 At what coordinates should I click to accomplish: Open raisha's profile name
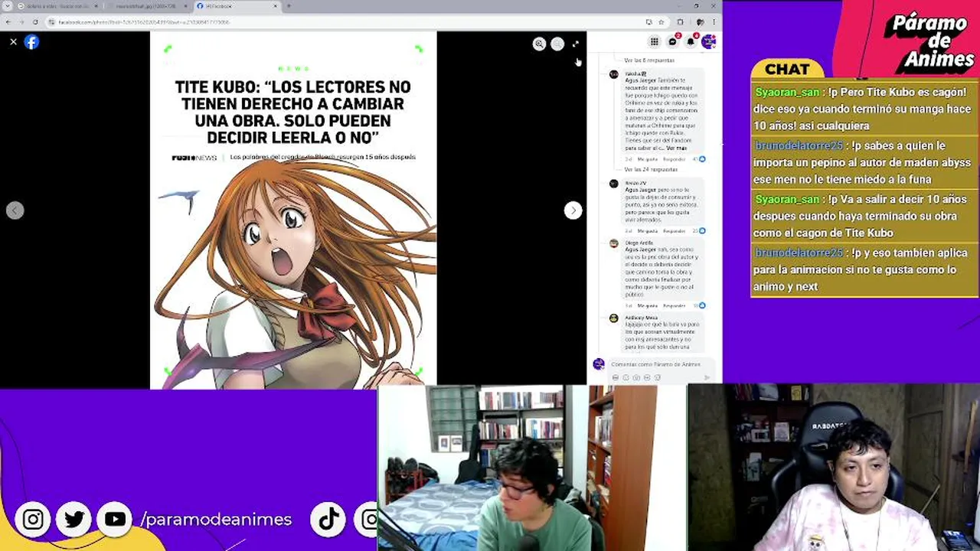tap(635, 73)
